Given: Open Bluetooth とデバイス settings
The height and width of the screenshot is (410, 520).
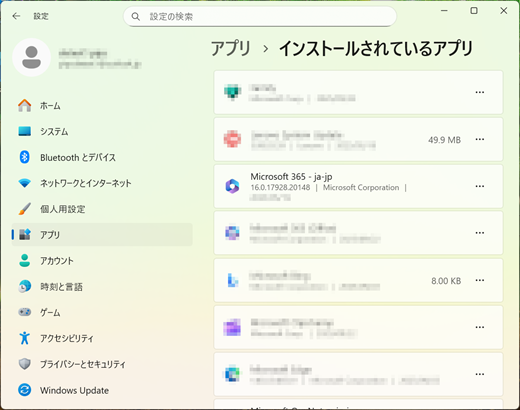Looking at the screenshot, I should 102,157.
